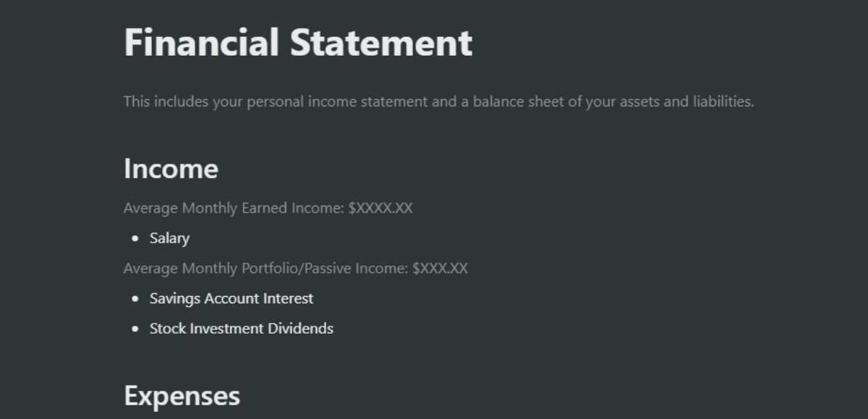The image size is (868, 419).
Task: Click the Average Monthly Portfolio/Passive Income label
Action: pos(265,268)
